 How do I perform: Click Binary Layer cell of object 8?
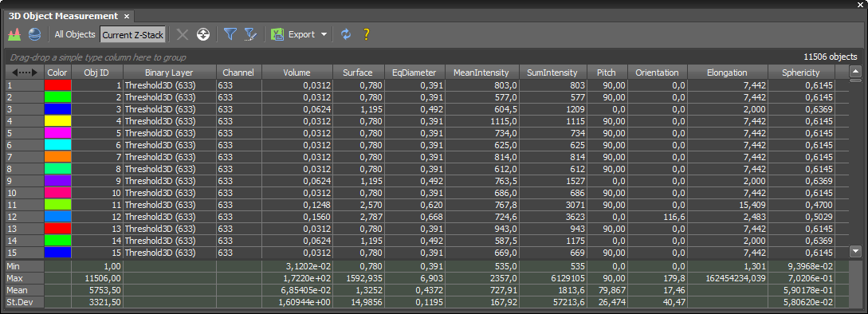pos(169,169)
